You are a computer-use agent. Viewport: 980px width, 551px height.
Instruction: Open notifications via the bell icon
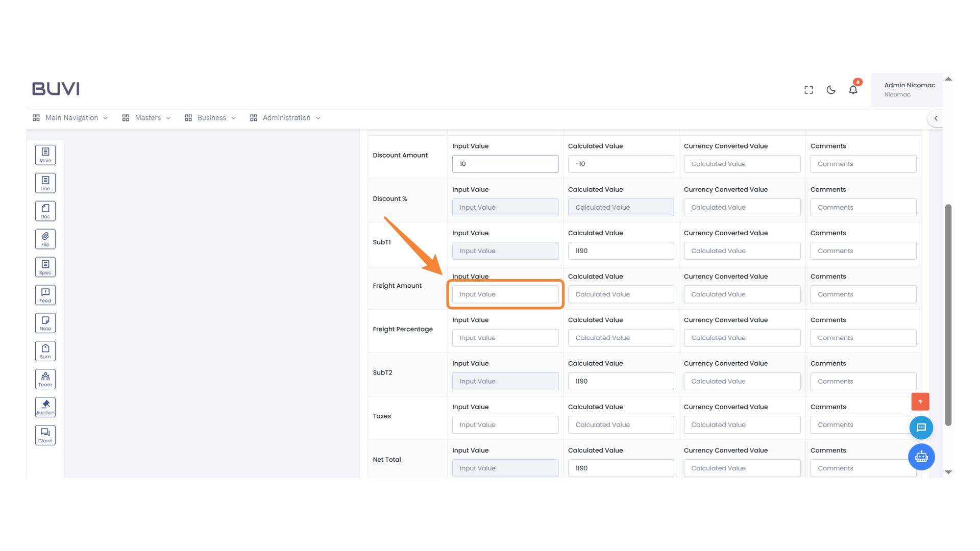click(853, 89)
